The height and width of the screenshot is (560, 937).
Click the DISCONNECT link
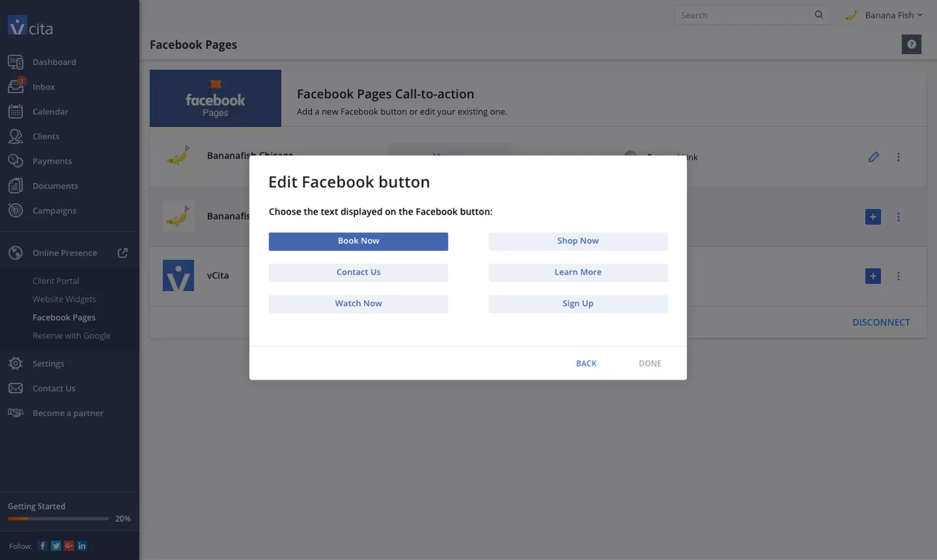click(881, 322)
